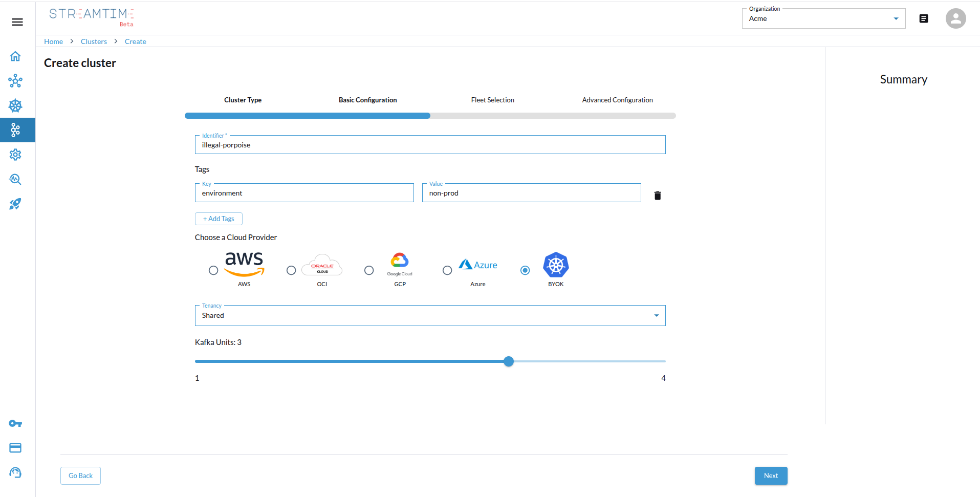Open the gear settings sidebar icon

point(15,155)
